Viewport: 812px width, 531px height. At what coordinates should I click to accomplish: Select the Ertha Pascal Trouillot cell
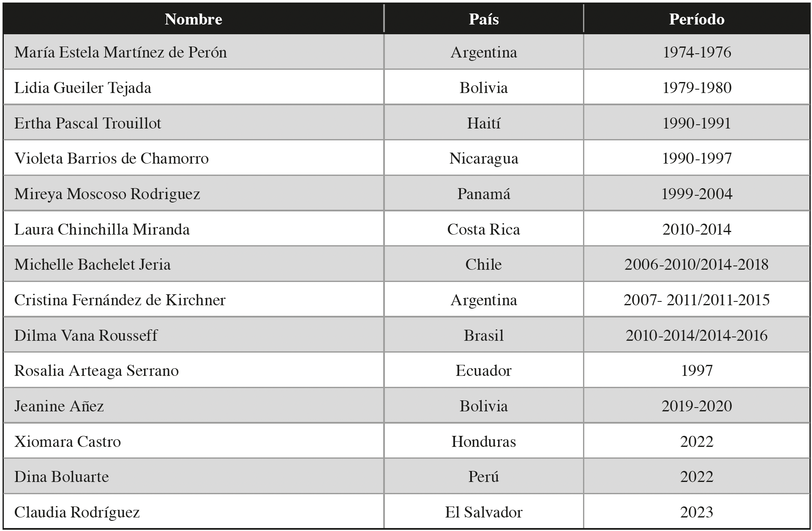pos(88,123)
